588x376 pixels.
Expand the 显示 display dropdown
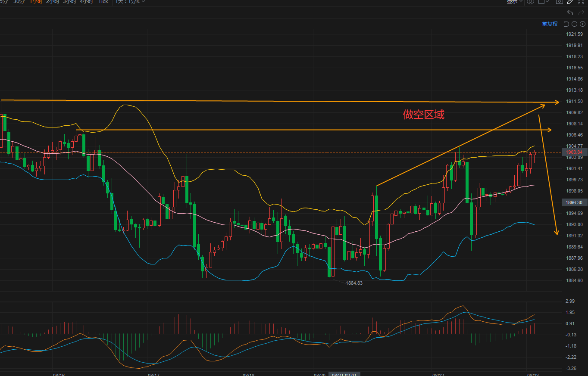coord(514,2)
